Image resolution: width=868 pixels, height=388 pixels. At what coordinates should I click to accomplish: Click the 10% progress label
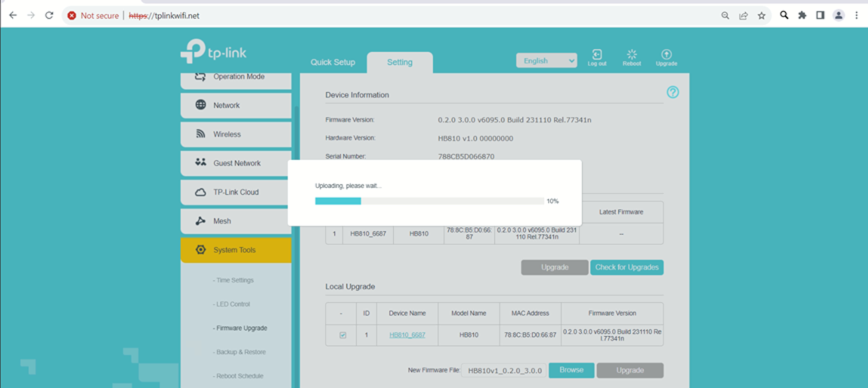click(x=553, y=201)
